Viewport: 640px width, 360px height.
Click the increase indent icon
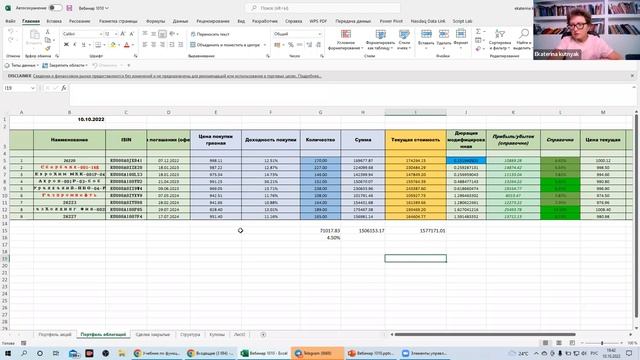click(180, 44)
